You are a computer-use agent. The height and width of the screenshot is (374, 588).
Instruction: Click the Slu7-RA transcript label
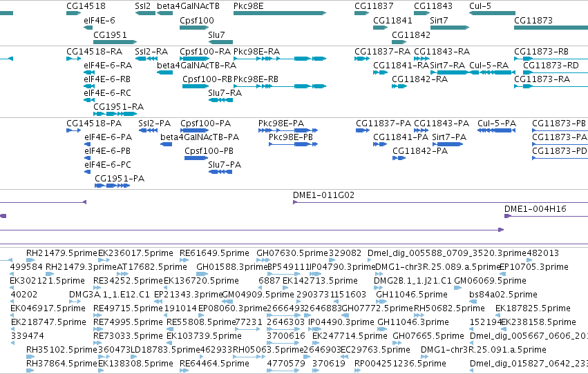click(x=225, y=93)
